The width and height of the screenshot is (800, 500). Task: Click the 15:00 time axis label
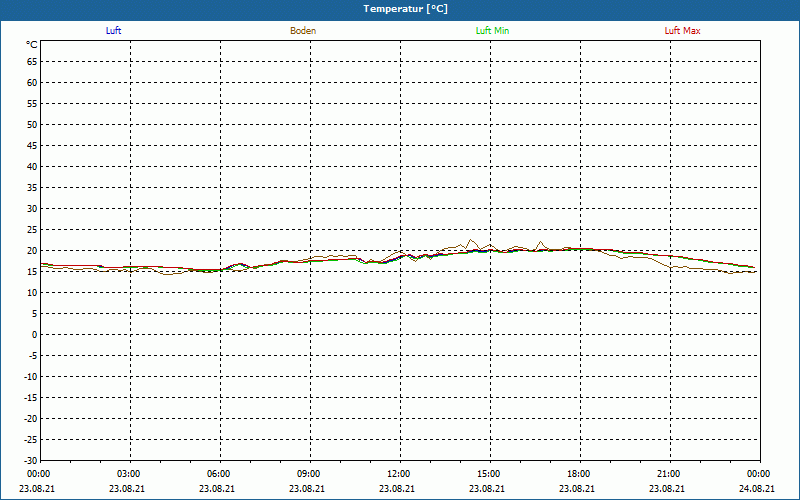489,474
